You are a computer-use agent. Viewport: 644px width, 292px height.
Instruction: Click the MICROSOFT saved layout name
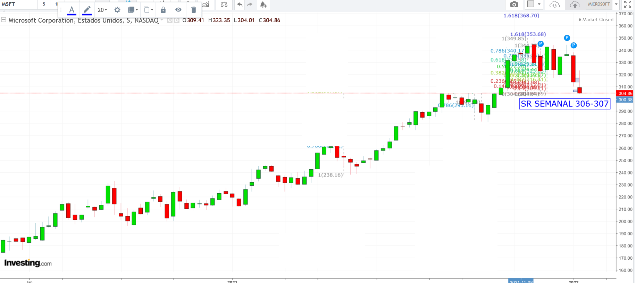click(599, 4)
